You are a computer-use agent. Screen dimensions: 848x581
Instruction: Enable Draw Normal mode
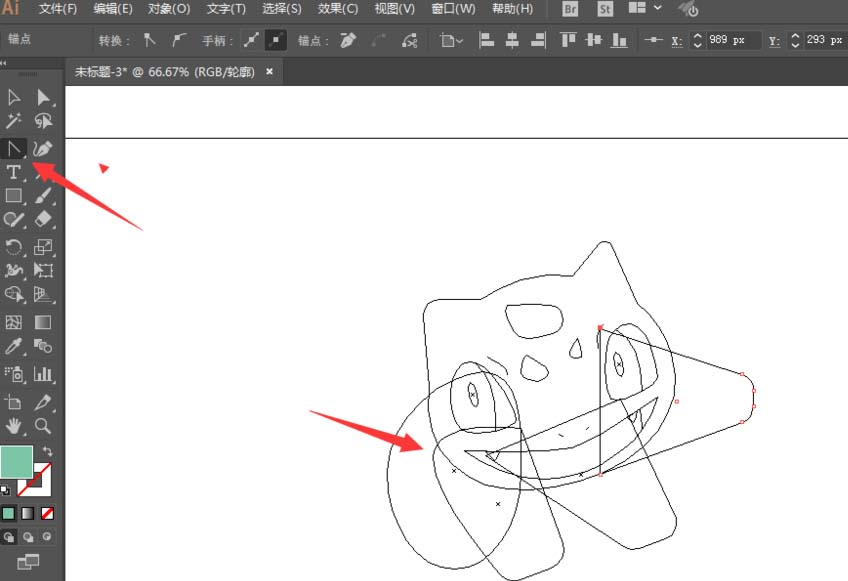pos(9,537)
